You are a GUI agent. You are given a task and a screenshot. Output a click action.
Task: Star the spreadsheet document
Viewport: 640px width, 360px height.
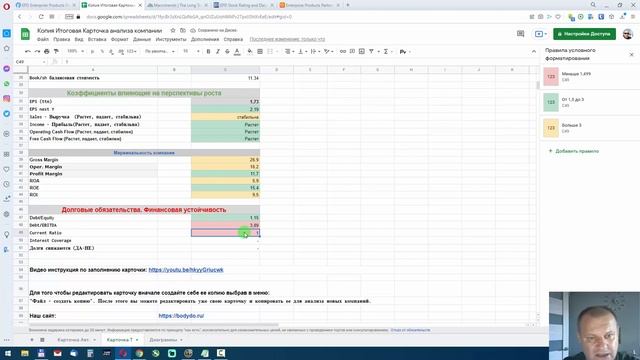pos(173,31)
